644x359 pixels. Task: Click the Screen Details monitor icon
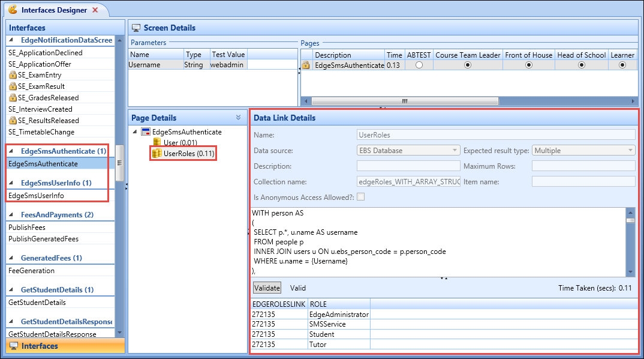point(136,28)
